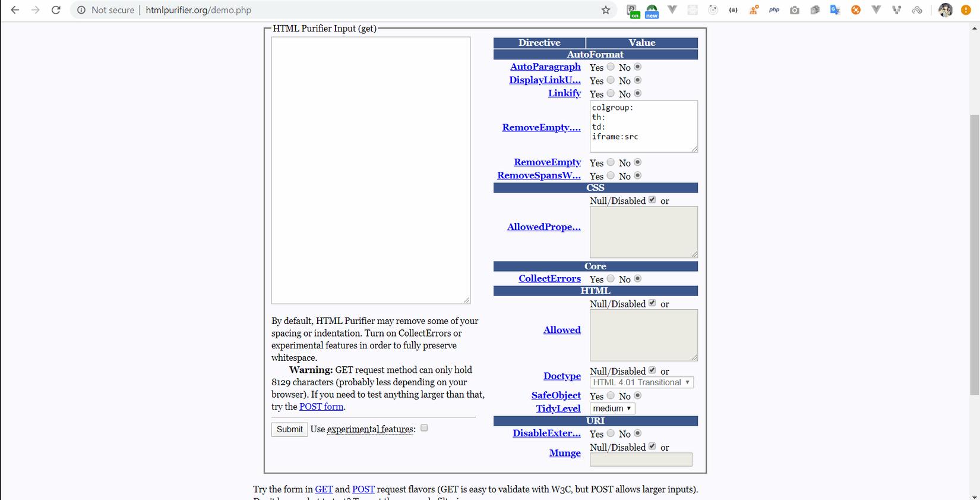Open the Munge directive link
Screen dimensions: 980x500
565,453
